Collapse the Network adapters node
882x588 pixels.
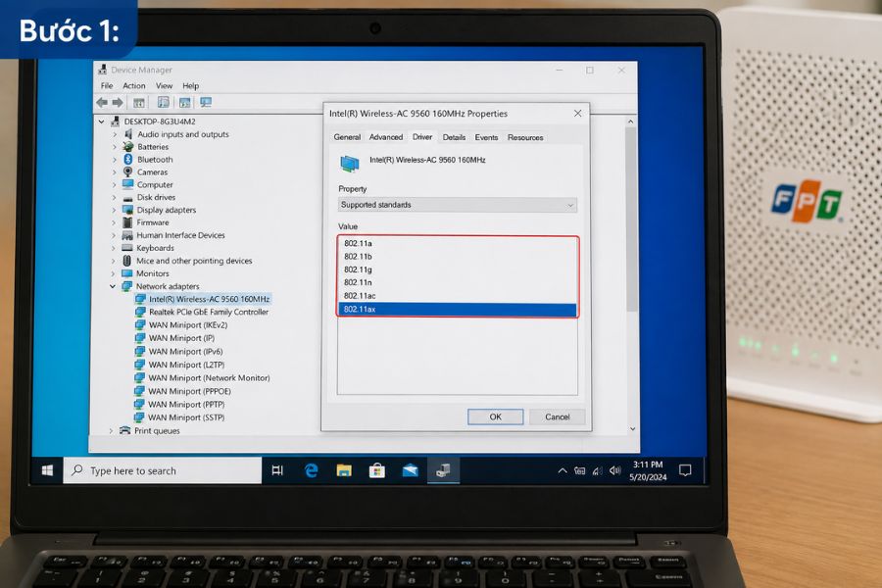pyautogui.click(x=113, y=286)
